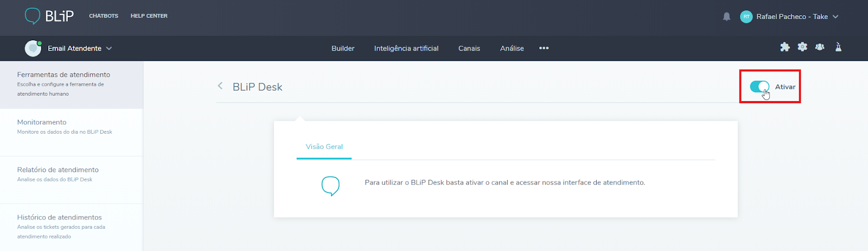Select Ferramentas de atendimento in sidebar

point(72,84)
